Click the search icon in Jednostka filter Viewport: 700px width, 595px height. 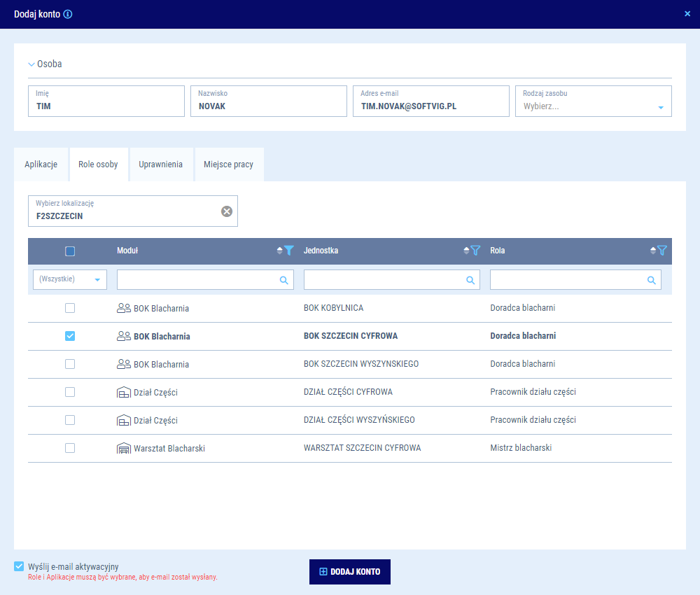[470, 280]
